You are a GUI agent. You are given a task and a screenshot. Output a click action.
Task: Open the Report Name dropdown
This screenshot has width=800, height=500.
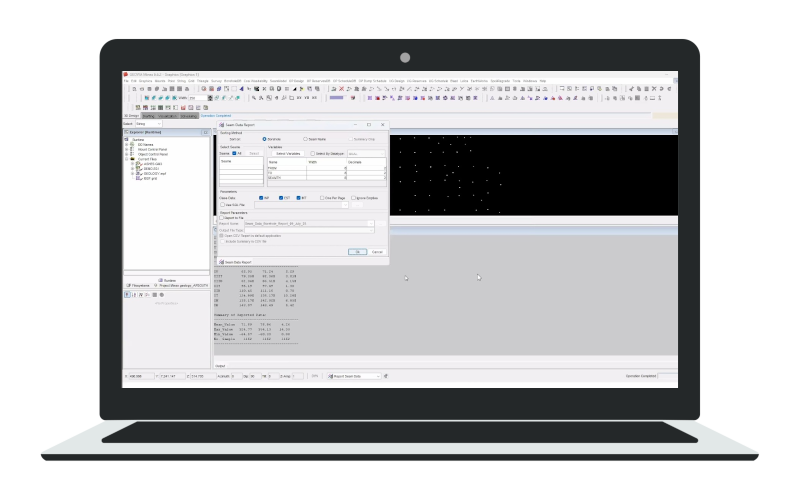point(371,223)
